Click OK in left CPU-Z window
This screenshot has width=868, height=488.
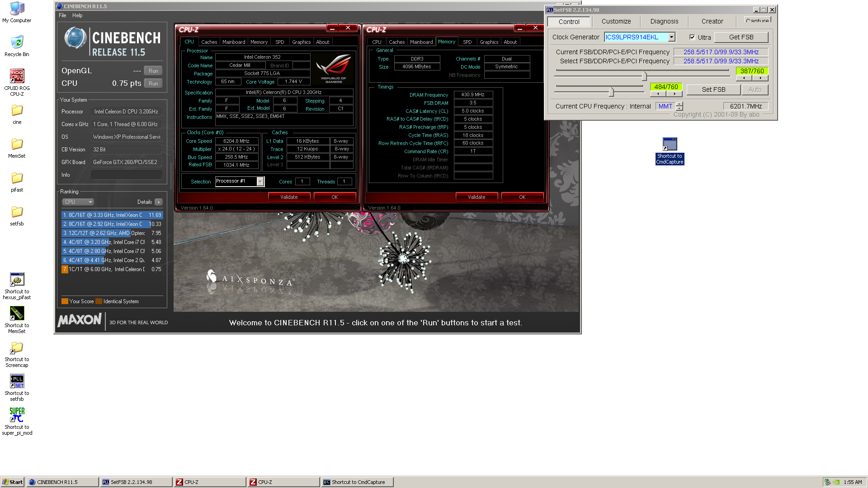[x=335, y=197]
